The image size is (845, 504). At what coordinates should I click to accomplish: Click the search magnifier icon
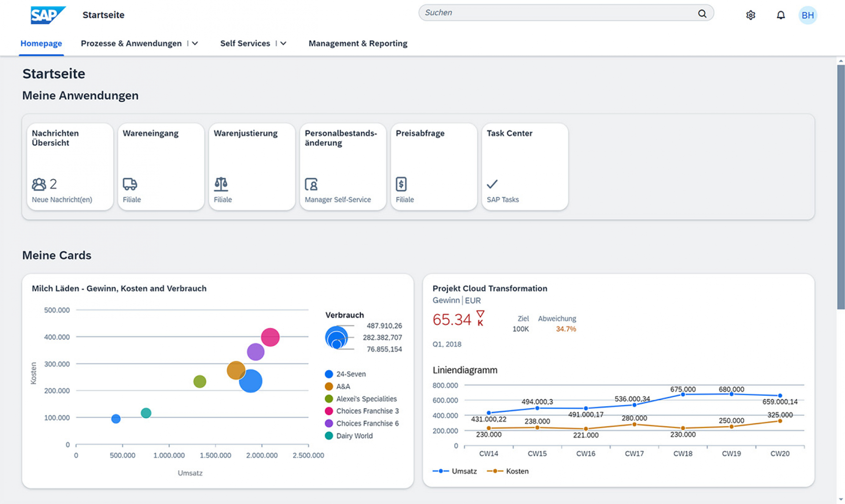click(702, 13)
